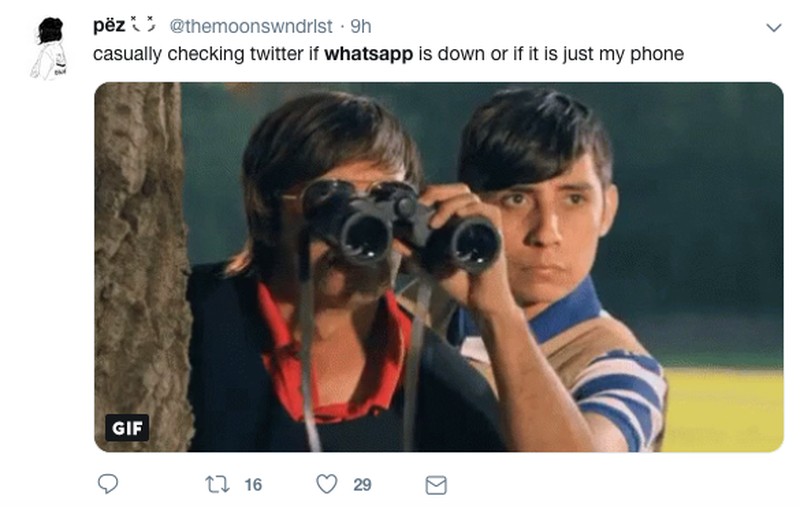Open the tweet options chevron menu
The height and width of the screenshot is (507, 800).
click(774, 28)
